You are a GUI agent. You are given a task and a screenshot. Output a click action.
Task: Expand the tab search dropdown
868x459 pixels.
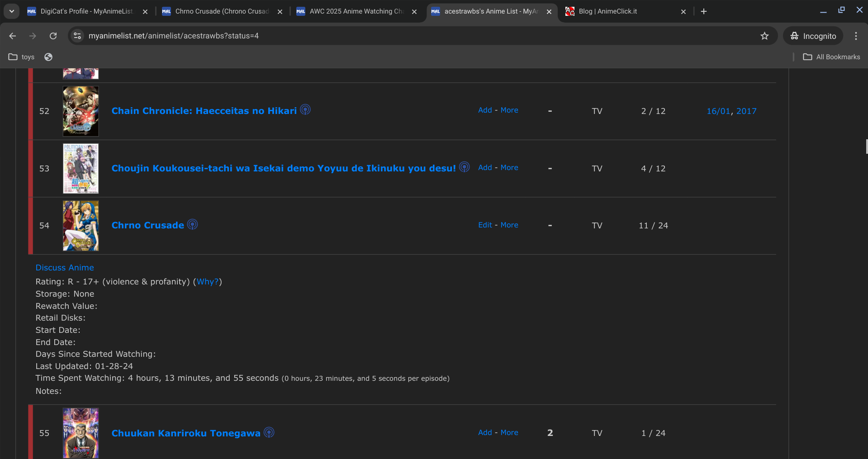pos(11,11)
